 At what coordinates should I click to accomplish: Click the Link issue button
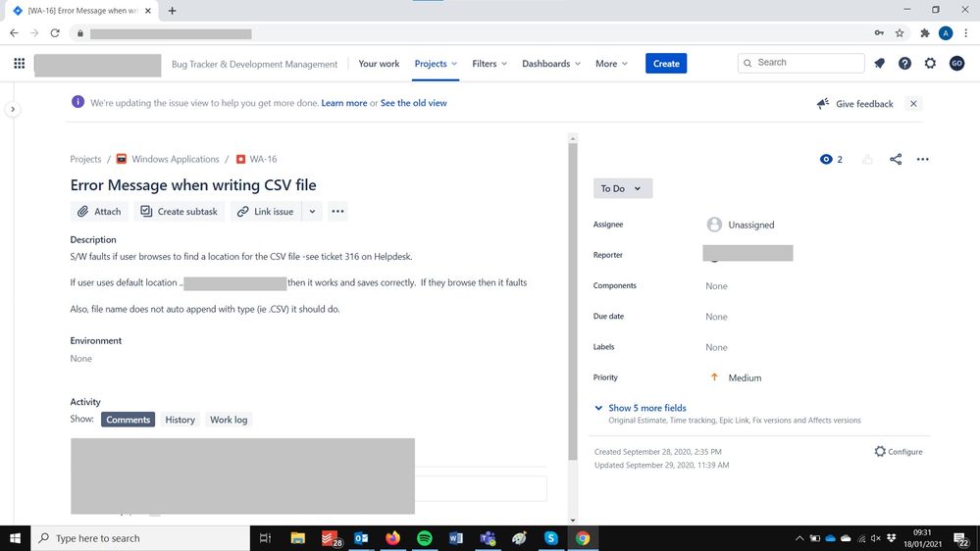point(266,211)
